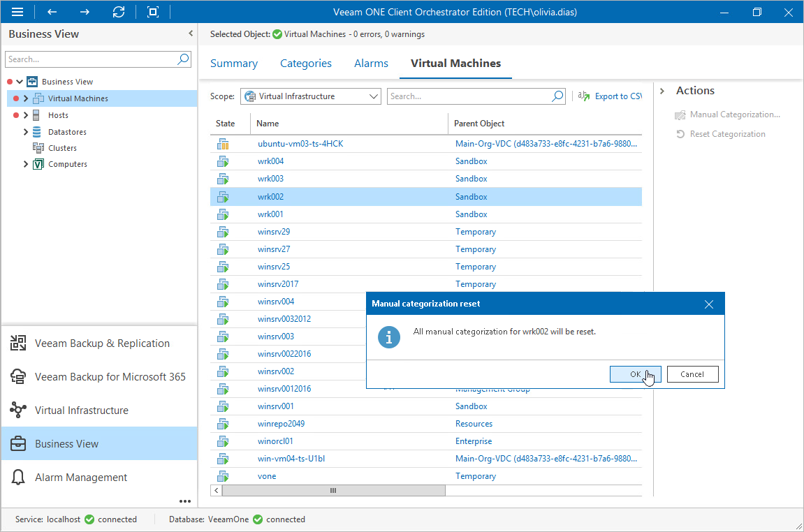Screen dimensions: 804x532
Task: Click state icon for winsrv2017
Action: click(x=223, y=284)
